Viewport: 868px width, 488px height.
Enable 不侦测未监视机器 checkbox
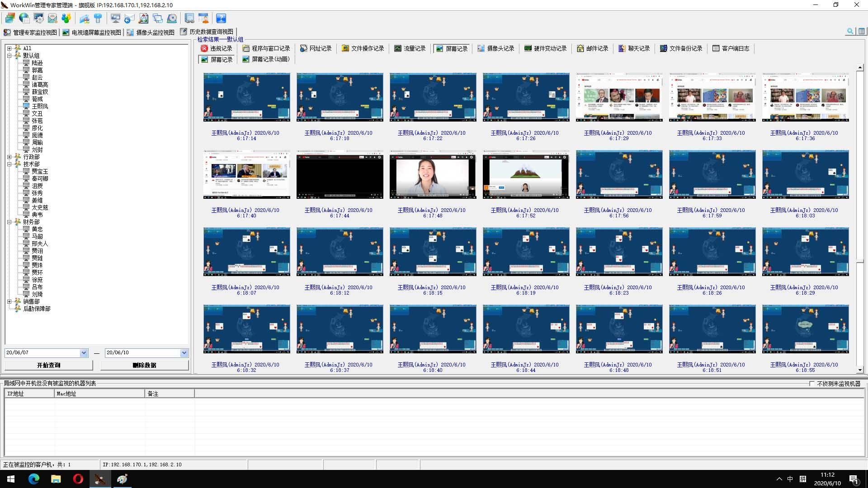(x=812, y=383)
